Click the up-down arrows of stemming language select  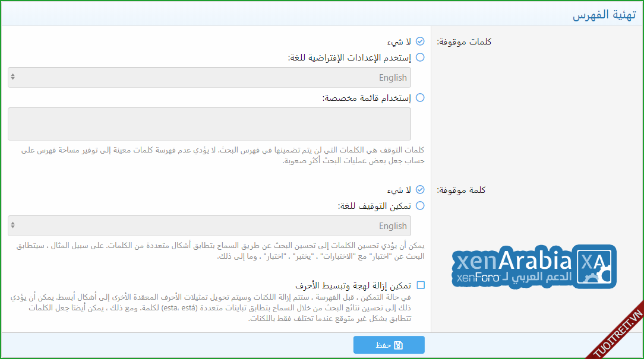tap(13, 225)
